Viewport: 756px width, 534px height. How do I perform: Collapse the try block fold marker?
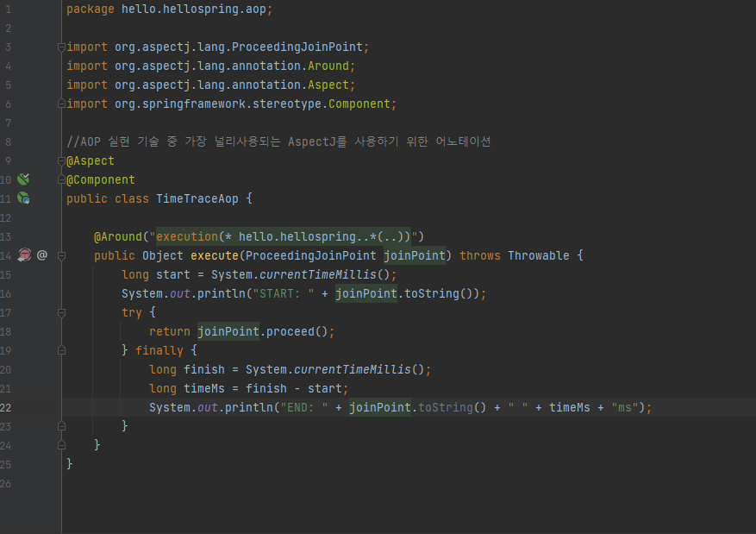(x=61, y=313)
